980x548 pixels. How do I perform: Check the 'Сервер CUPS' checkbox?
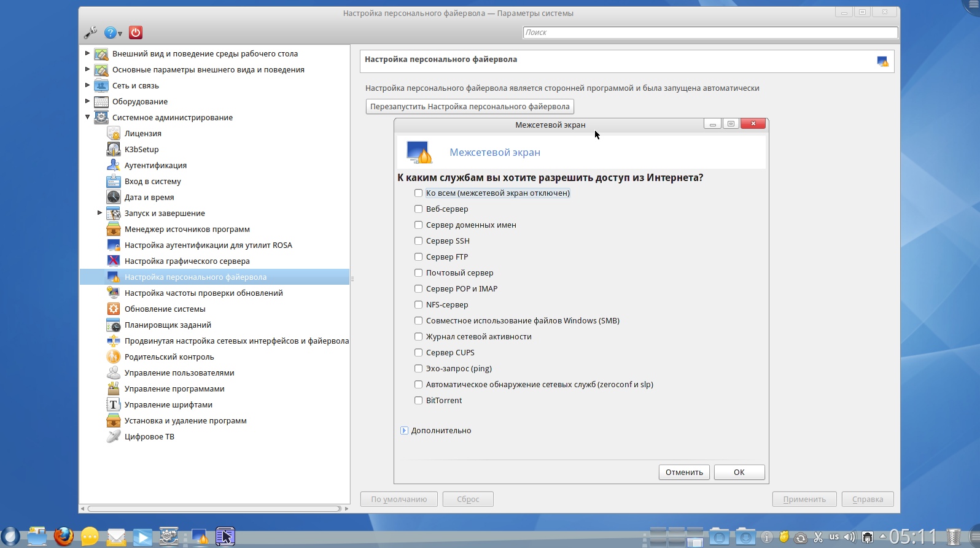[418, 352]
